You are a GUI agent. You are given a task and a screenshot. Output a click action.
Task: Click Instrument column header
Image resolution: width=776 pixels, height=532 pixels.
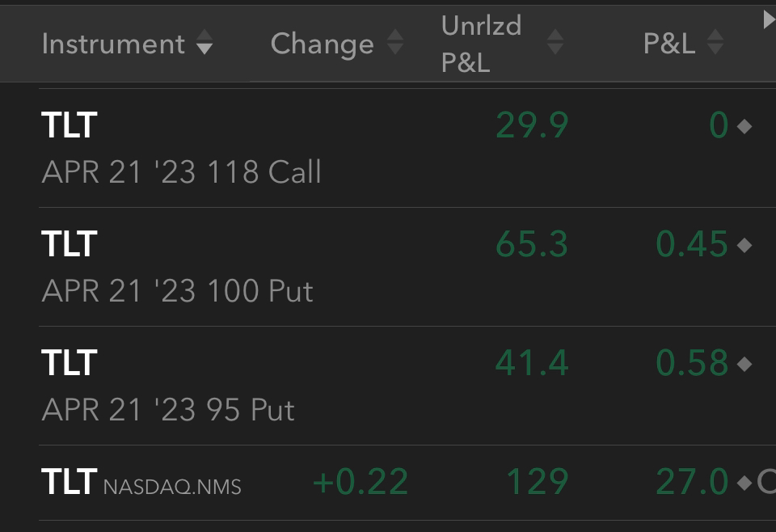pos(113,44)
